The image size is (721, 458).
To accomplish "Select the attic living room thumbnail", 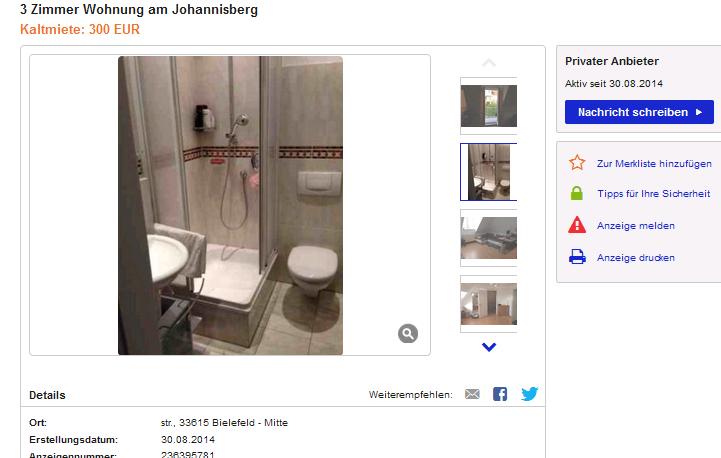I will click(489, 238).
